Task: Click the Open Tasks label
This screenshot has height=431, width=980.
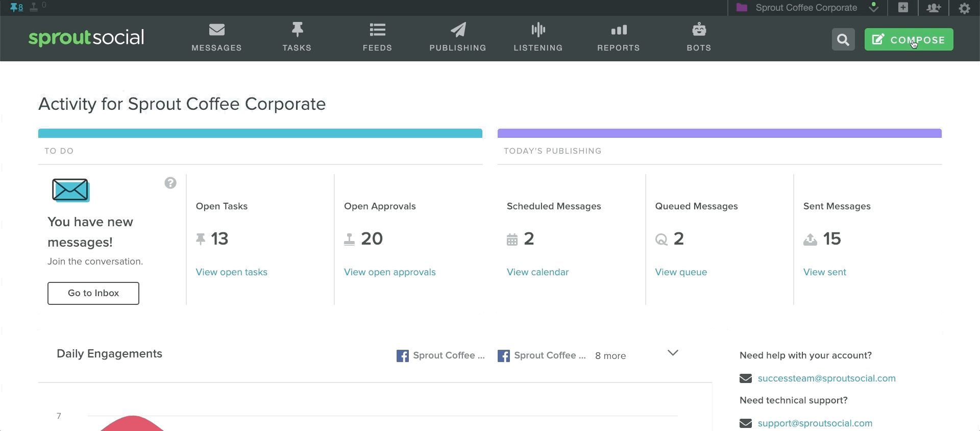Action: coord(222,206)
